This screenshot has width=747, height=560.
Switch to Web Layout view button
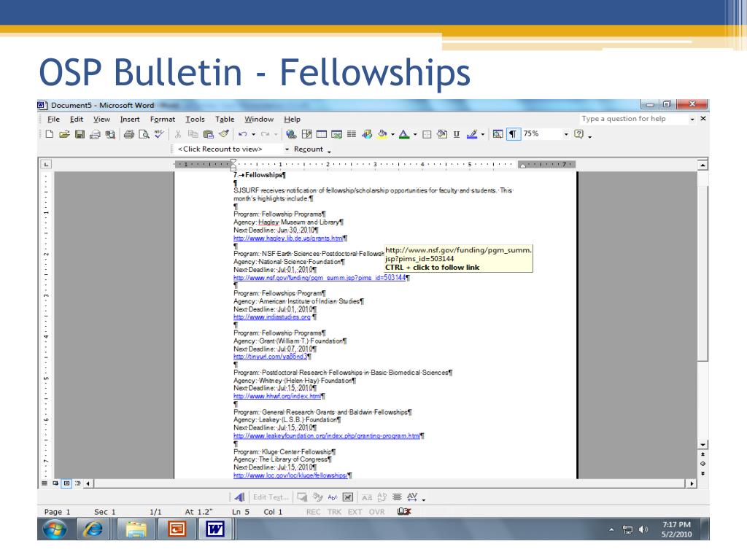pos(55,483)
